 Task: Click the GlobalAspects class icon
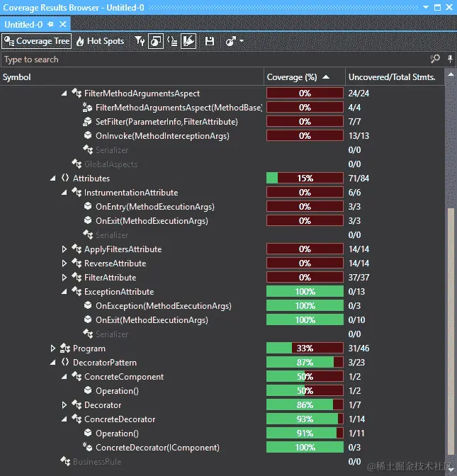tap(77, 164)
